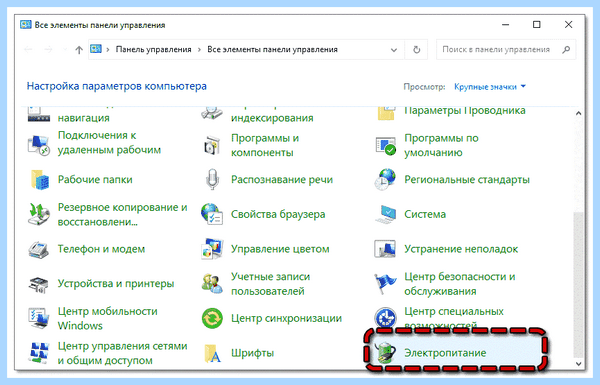Click Панель управления breadcrumb
Screen dimensions: 600x385
click(x=153, y=49)
